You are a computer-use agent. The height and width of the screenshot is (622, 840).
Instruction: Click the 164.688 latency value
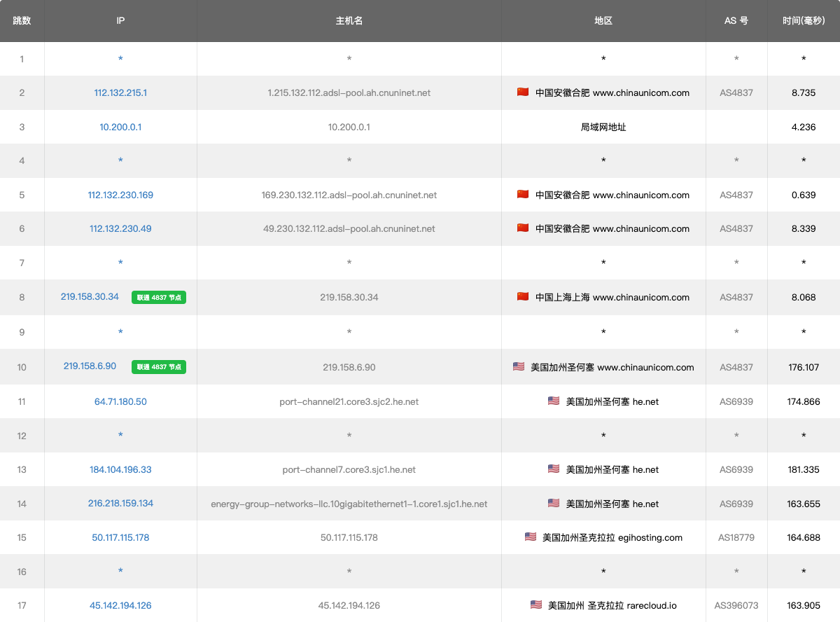point(804,537)
